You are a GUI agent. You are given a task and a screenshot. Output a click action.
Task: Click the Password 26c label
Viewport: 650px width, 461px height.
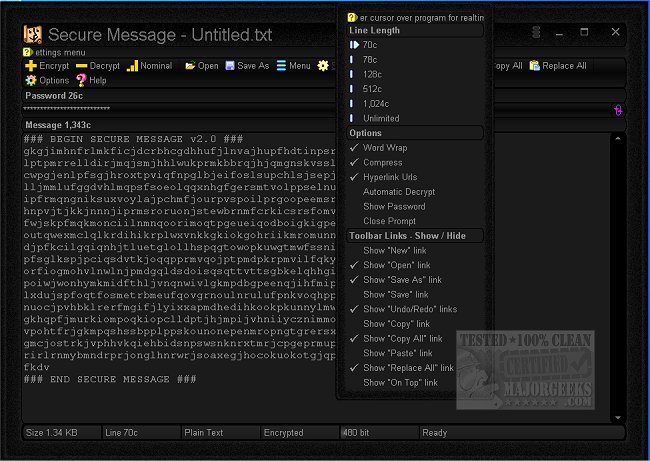click(x=54, y=95)
